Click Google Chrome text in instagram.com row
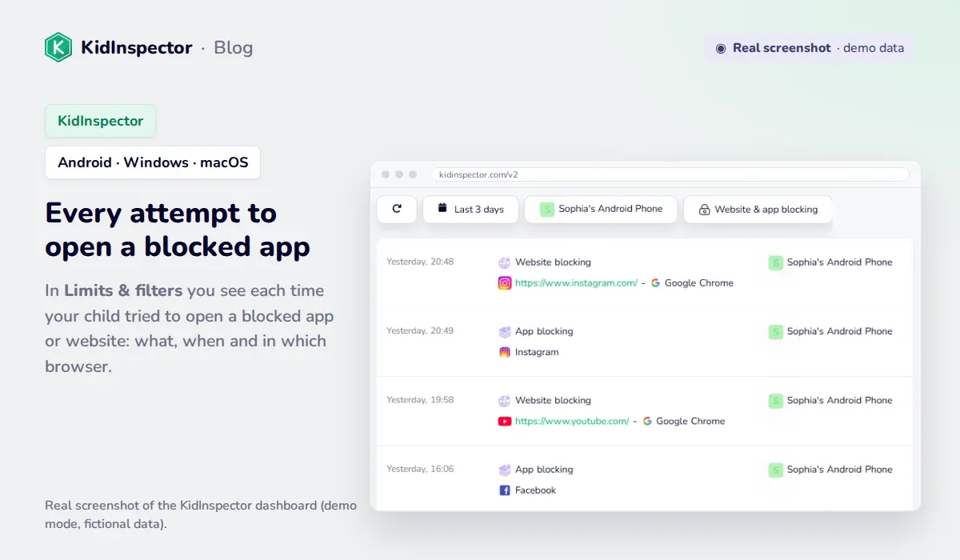The width and height of the screenshot is (960, 560). pyautogui.click(x=699, y=282)
